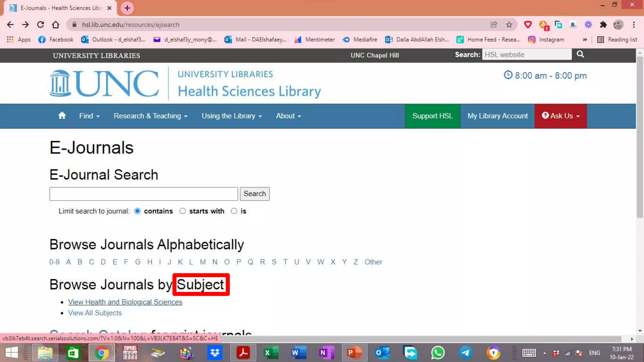Click the E-Journal search text field
This screenshot has width=644, height=362.
143,194
